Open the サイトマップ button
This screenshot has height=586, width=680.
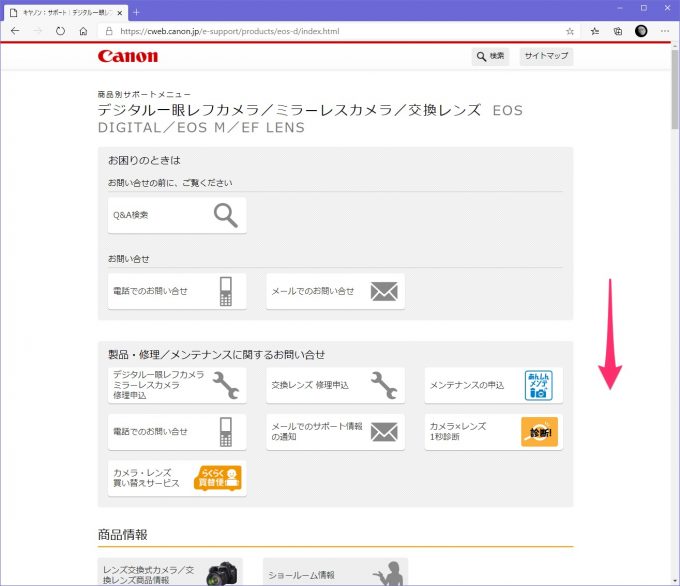[x=546, y=56]
